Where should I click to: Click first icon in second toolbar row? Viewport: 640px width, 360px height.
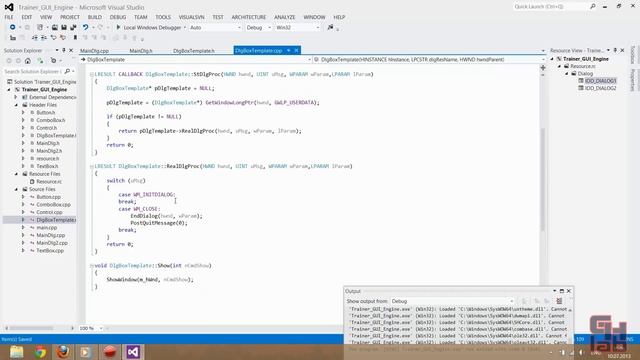13,38
